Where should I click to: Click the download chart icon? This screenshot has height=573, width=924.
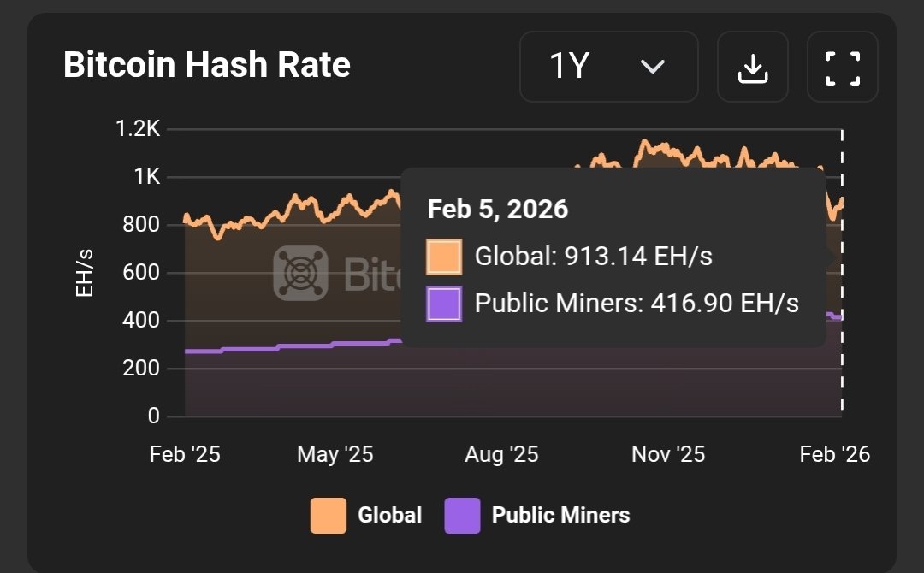click(753, 67)
